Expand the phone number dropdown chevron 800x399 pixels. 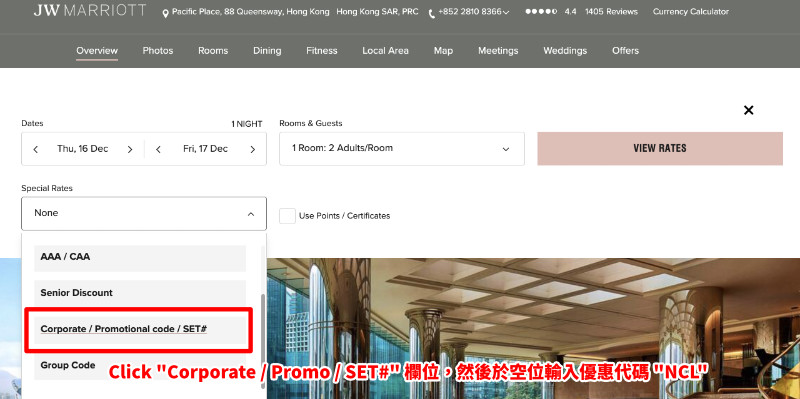[506, 12]
